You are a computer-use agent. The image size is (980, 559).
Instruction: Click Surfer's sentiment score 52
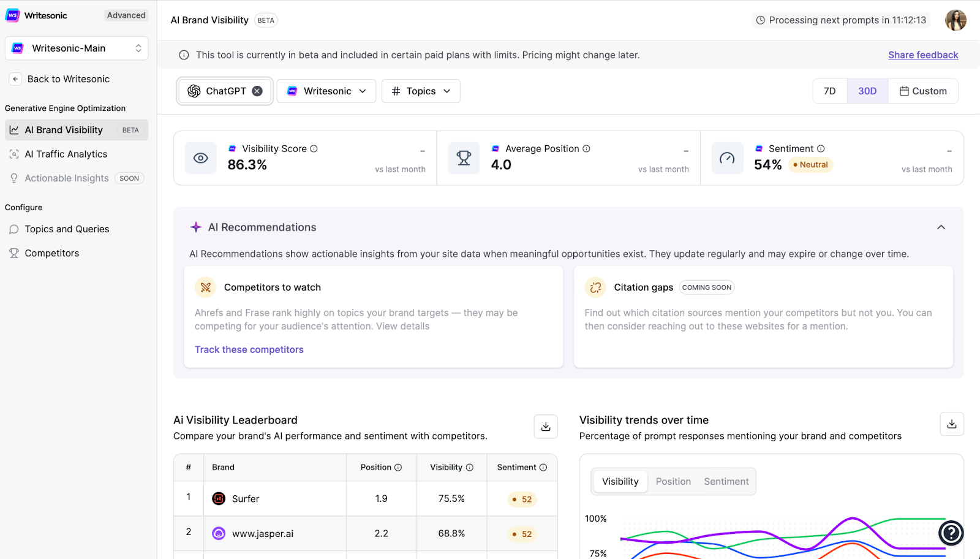pyautogui.click(x=522, y=500)
